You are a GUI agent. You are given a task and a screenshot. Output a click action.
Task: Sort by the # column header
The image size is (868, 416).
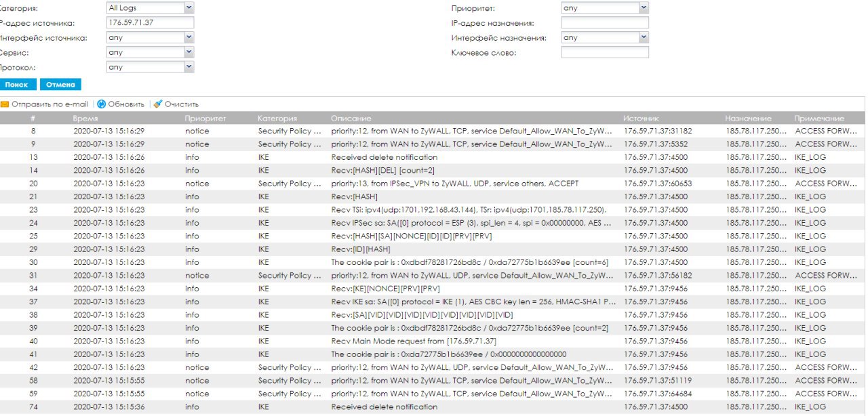tap(33, 119)
